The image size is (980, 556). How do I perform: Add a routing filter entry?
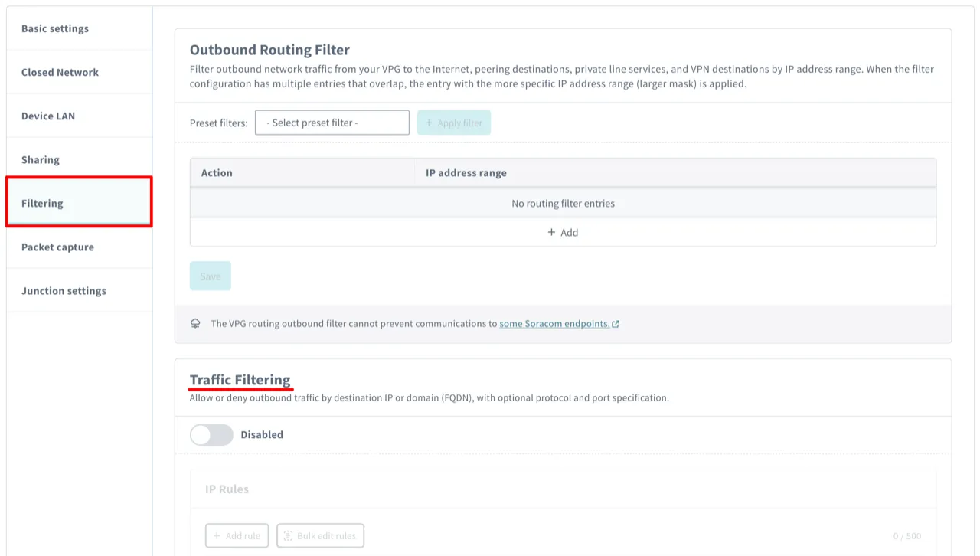(x=563, y=232)
